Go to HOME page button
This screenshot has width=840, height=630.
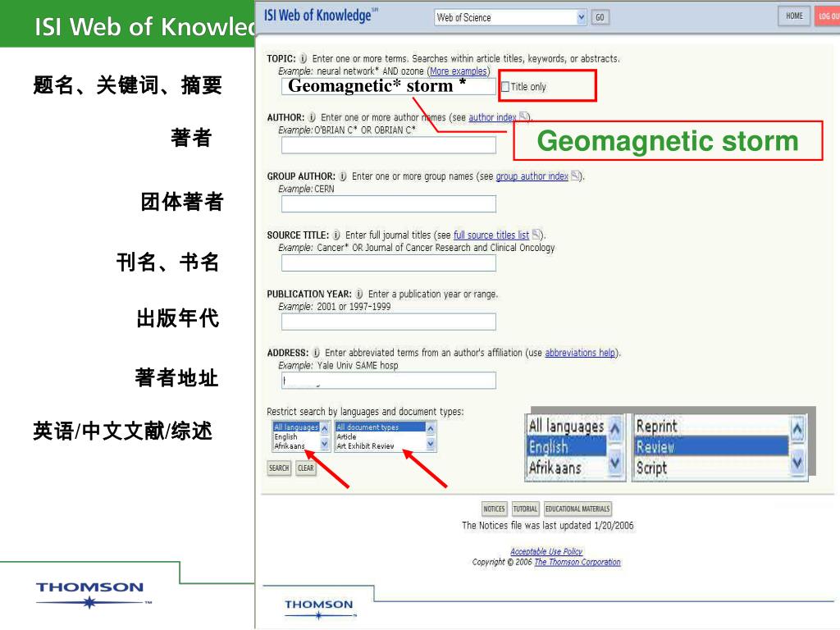click(x=794, y=16)
